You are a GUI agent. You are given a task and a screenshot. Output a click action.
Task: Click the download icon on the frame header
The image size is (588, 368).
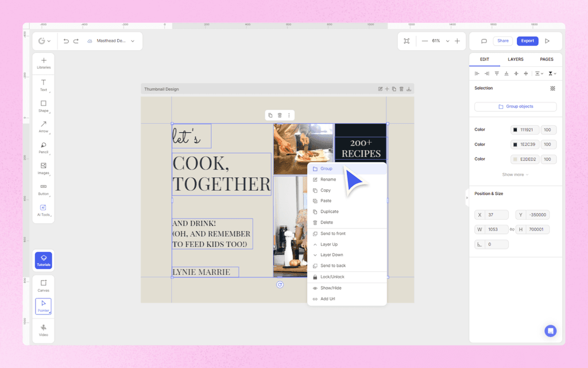[409, 89]
